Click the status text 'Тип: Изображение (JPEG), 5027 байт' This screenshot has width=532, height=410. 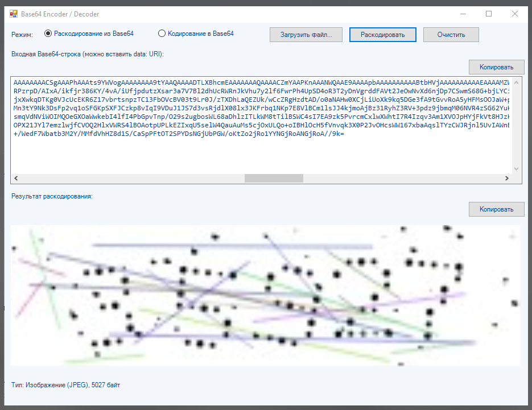coord(65,385)
